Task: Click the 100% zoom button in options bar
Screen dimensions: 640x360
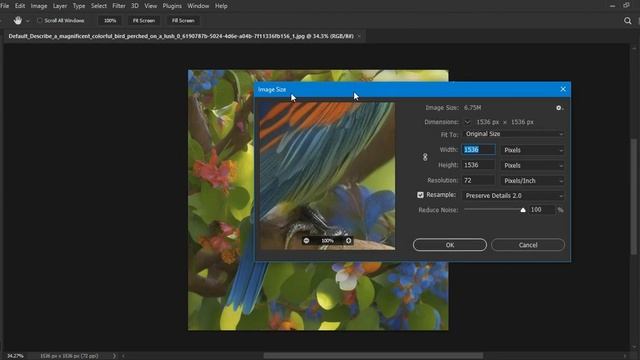Action: (x=110, y=20)
